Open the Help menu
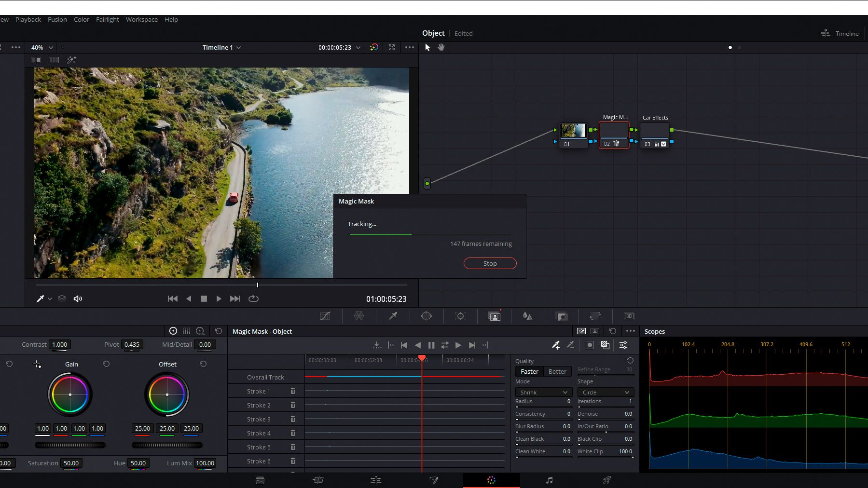Image resolution: width=868 pixels, height=488 pixels. (x=171, y=19)
